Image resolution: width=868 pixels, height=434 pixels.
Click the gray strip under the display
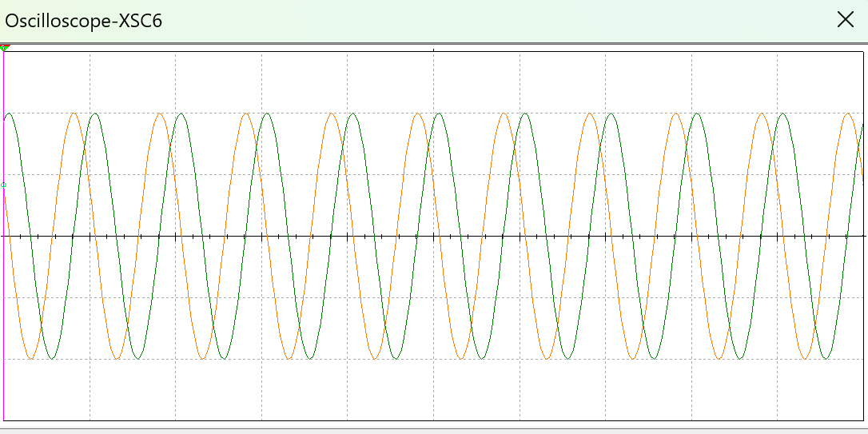(433, 428)
